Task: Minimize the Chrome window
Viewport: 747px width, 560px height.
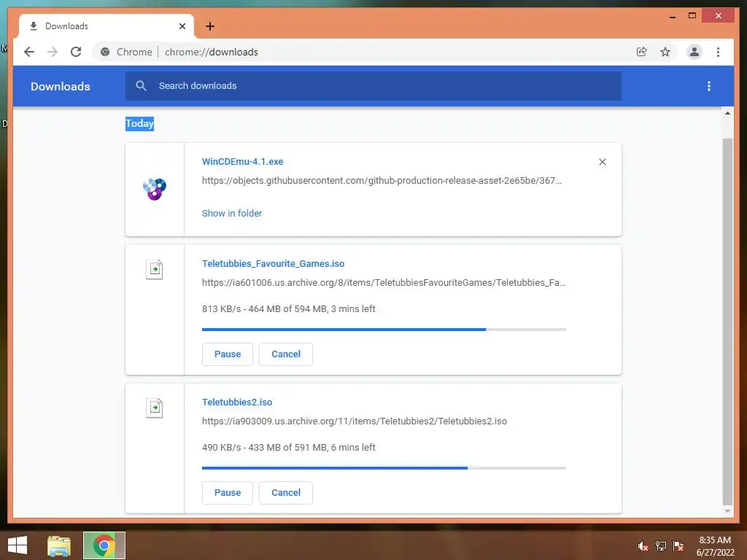Action: (673, 16)
